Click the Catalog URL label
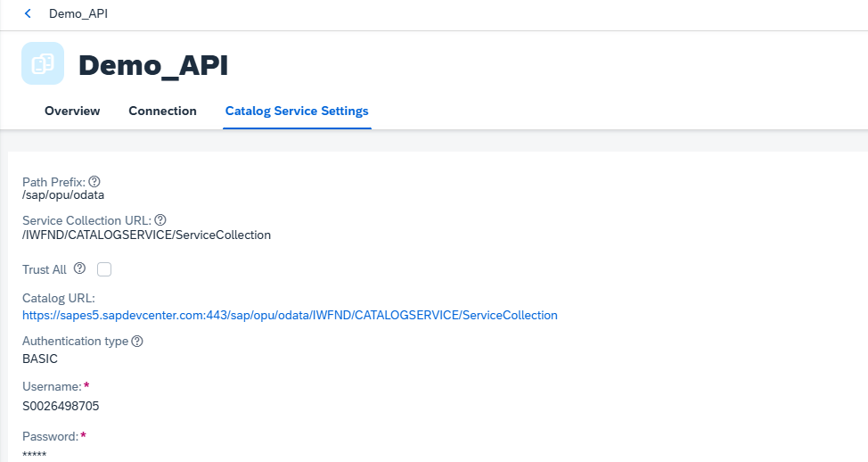The height and width of the screenshot is (462, 868). [58, 298]
